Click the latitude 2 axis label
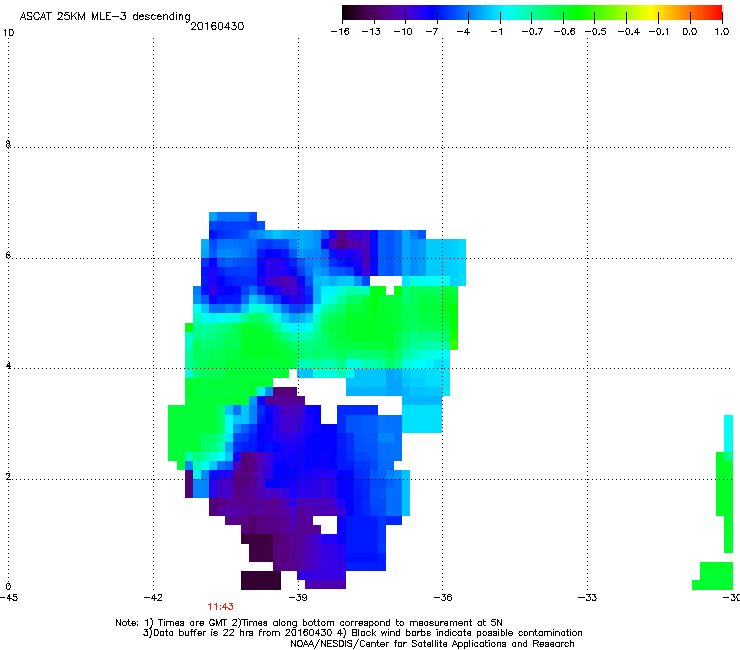Viewport: 740px width, 650px height. pos(8,477)
